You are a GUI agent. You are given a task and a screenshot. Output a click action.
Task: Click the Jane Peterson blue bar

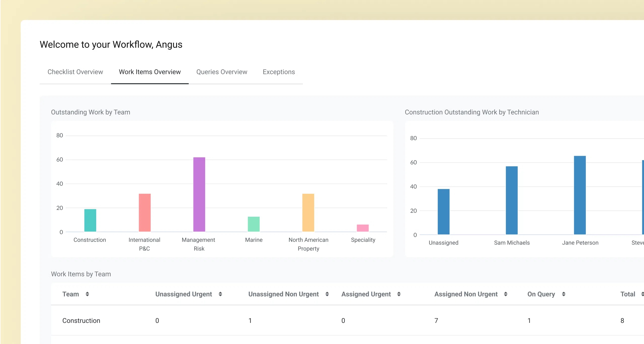tap(580, 195)
